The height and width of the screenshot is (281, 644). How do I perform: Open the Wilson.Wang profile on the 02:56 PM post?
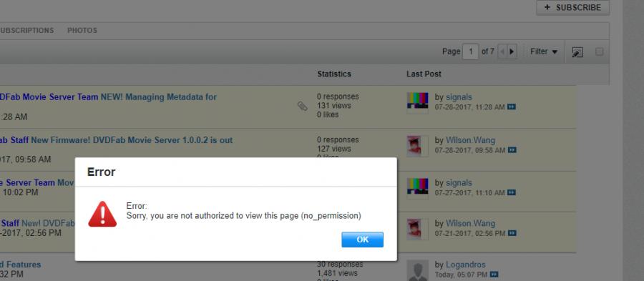pyautogui.click(x=470, y=224)
